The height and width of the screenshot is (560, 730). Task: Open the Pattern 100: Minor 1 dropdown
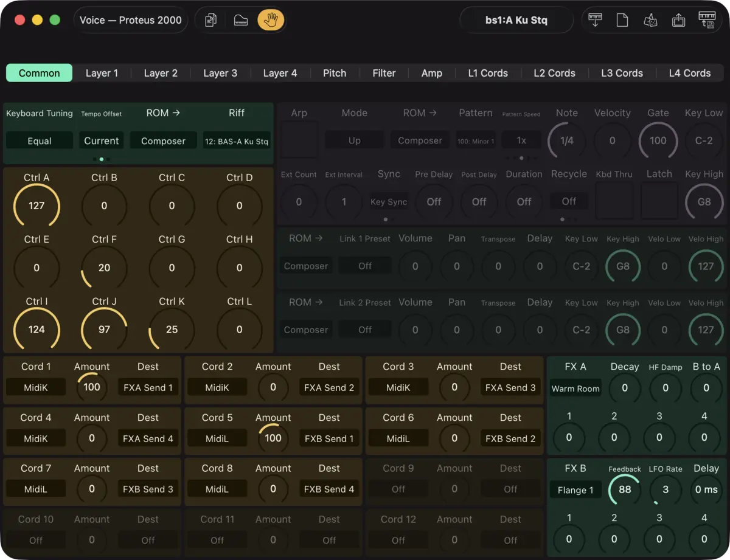click(x=476, y=140)
